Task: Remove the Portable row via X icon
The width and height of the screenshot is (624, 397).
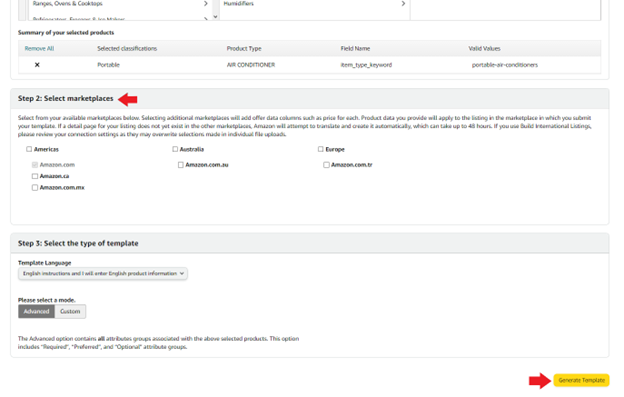Action: click(37, 65)
